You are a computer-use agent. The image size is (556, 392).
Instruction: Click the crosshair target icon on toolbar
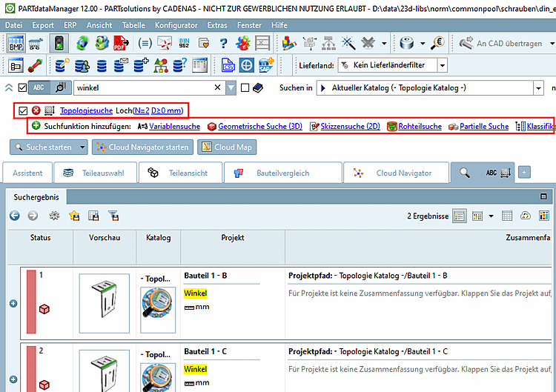point(246,65)
